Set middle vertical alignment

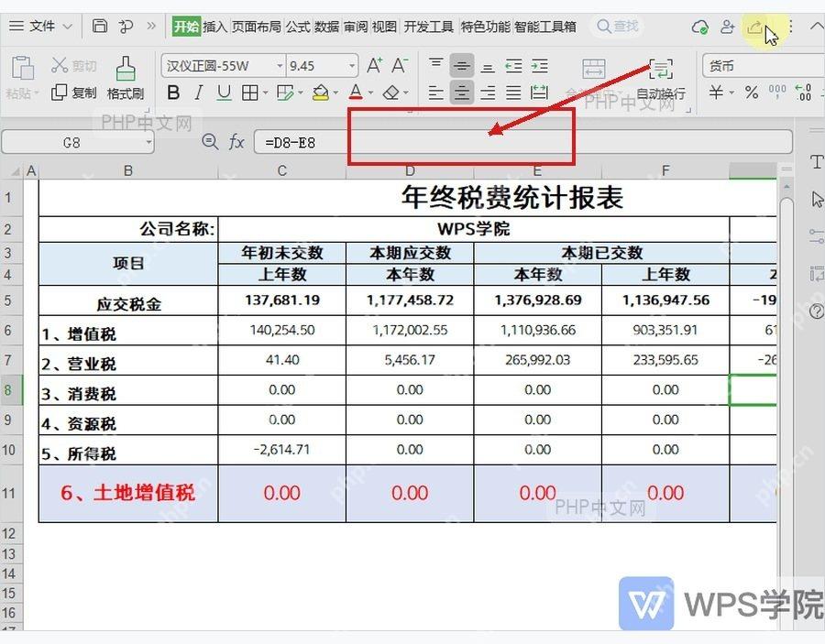click(x=462, y=66)
